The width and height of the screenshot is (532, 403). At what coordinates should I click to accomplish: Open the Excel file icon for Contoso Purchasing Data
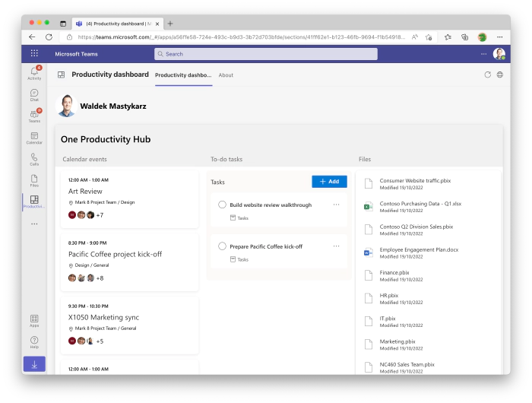point(368,206)
